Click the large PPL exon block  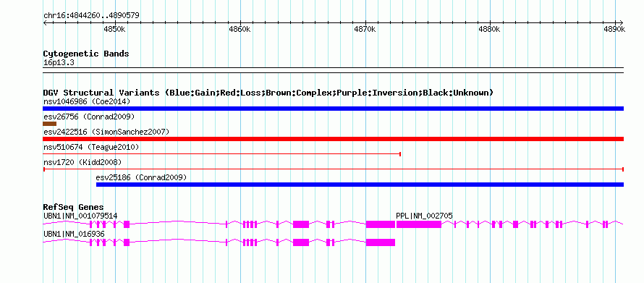point(419,224)
